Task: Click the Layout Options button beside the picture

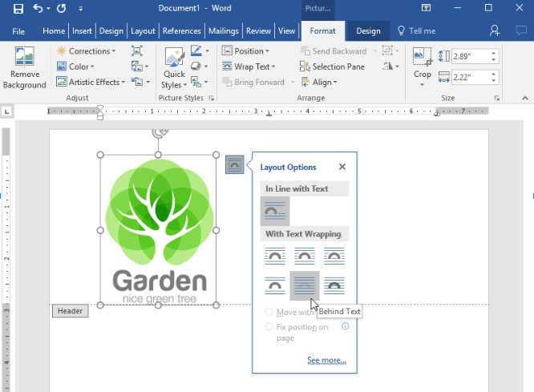Action: pos(234,164)
